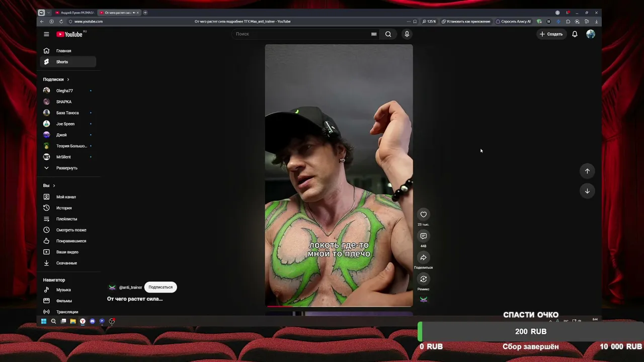Open Музыка in the Навигатор section
644x362 pixels.
[68, 290]
